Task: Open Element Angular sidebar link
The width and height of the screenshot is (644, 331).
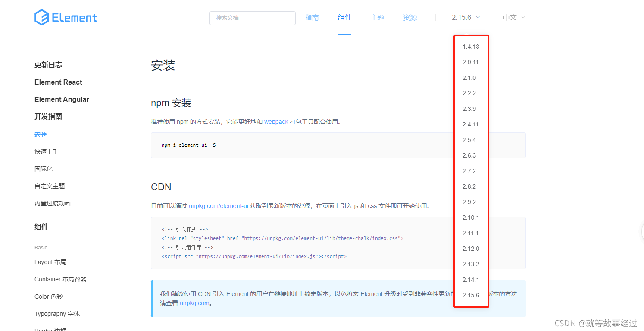Action: click(x=62, y=99)
